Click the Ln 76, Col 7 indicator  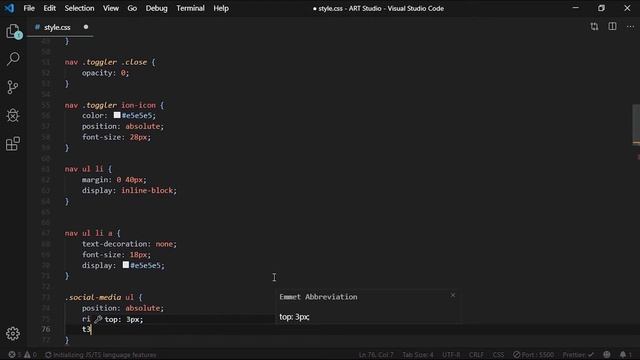coord(376,355)
